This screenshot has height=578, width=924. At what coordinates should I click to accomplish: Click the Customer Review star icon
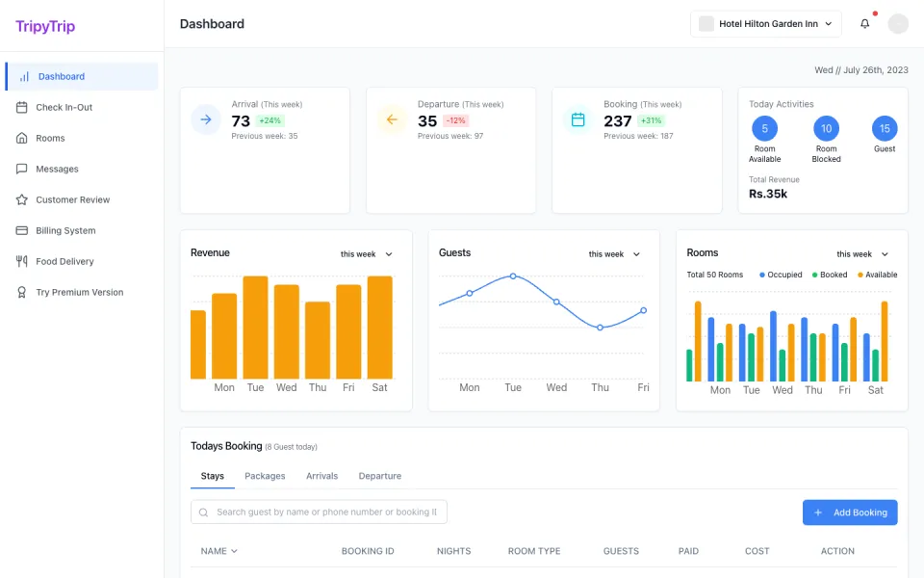22,199
